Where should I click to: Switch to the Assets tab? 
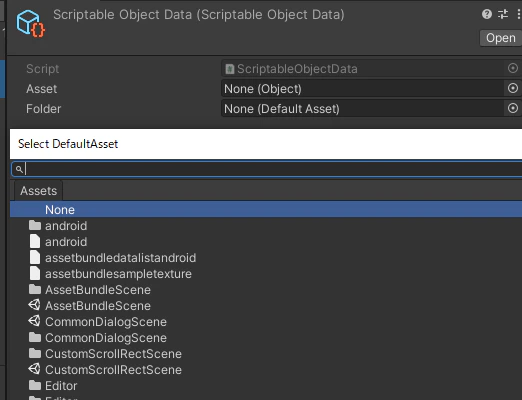(38, 191)
